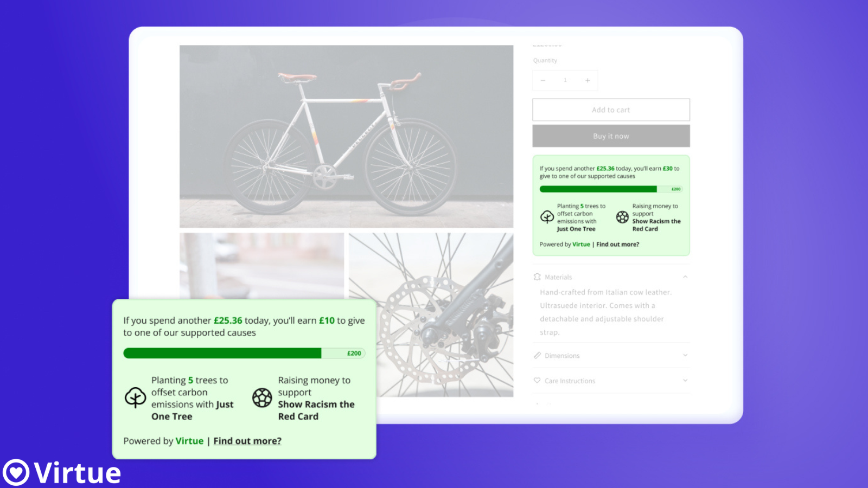Screen dimensions: 868x488
Task: Click the Virtue heart logo icon
Action: pyautogui.click(x=16, y=472)
